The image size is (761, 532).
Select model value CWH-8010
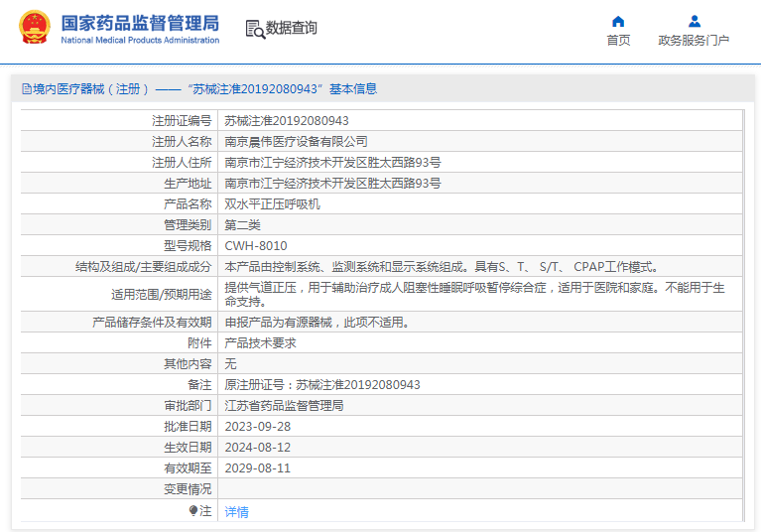click(x=256, y=246)
